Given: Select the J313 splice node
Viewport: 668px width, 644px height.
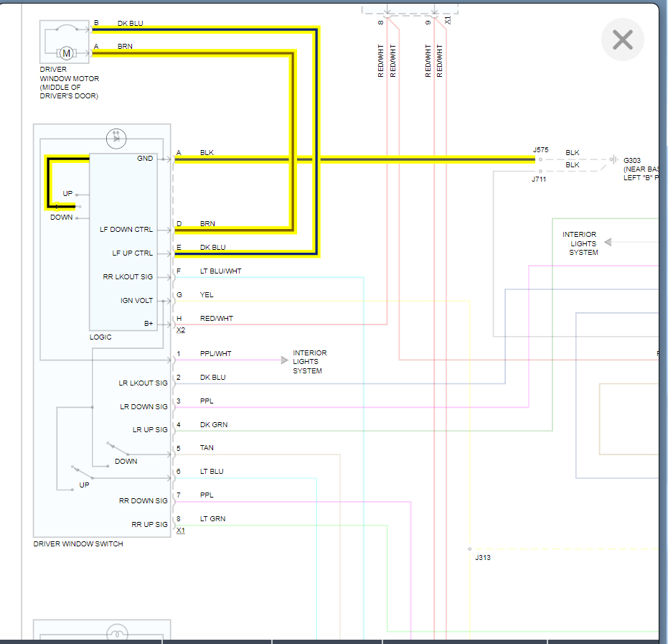Looking at the screenshot, I should click(470, 549).
